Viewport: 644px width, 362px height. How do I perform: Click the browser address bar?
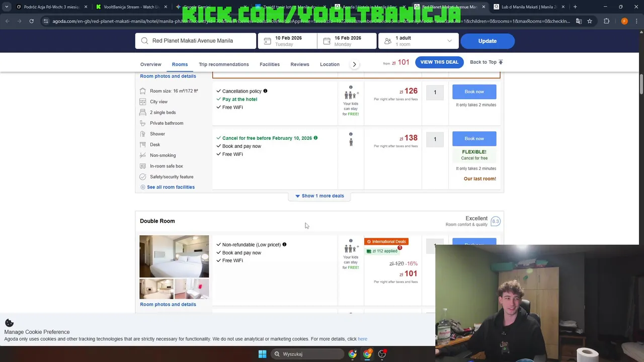(x=311, y=21)
